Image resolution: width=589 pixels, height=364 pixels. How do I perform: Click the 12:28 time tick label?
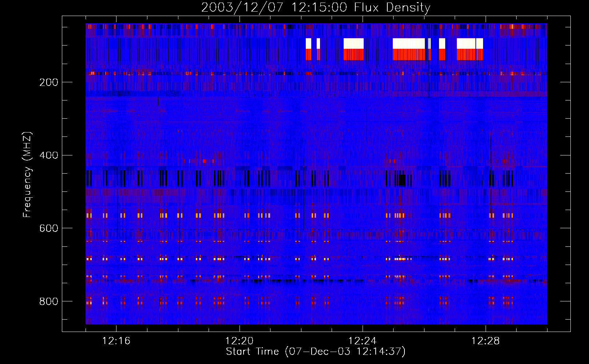click(485, 341)
